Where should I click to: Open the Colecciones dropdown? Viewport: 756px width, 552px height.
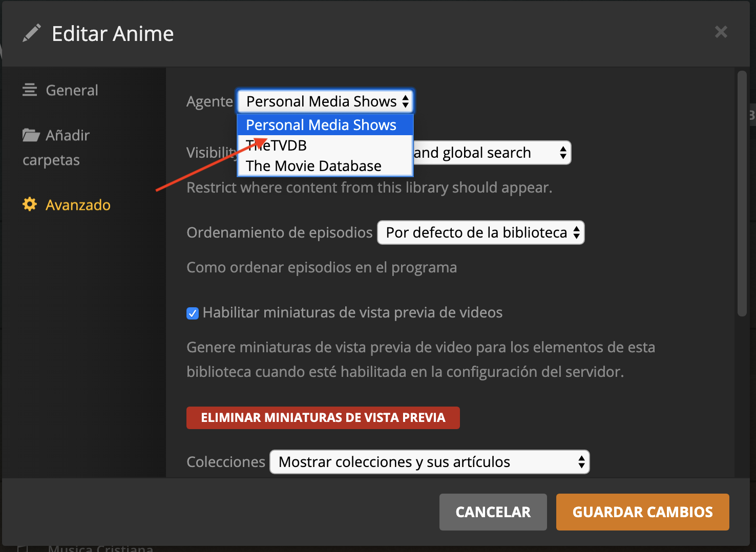[430, 462]
